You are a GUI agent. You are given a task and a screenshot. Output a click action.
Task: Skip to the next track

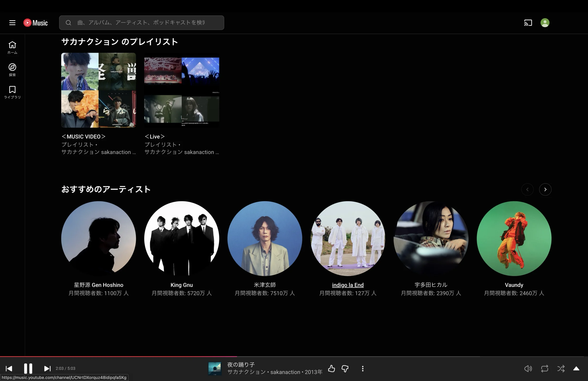pos(47,369)
